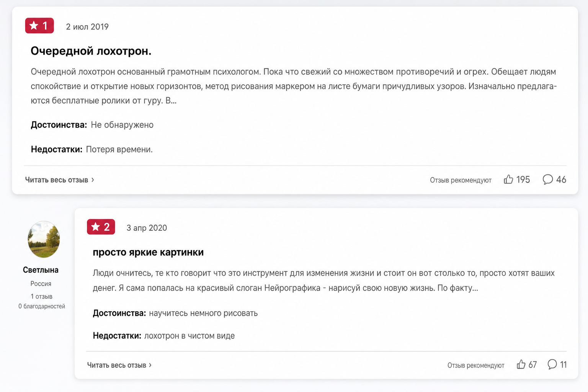
Task: Click thumbs up icon on Светлына's review
Action: click(x=521, y=364)
